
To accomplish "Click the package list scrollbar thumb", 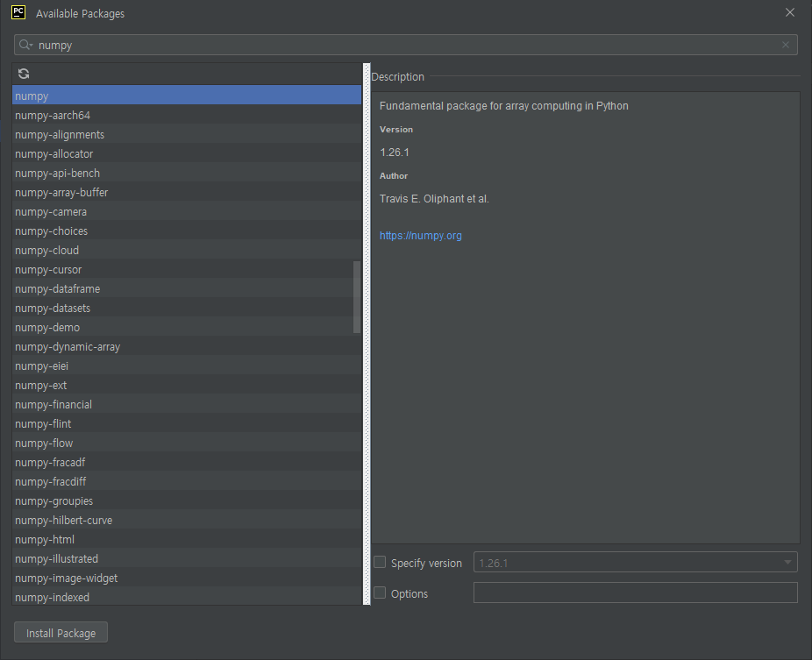I will (x=357, y=297).
